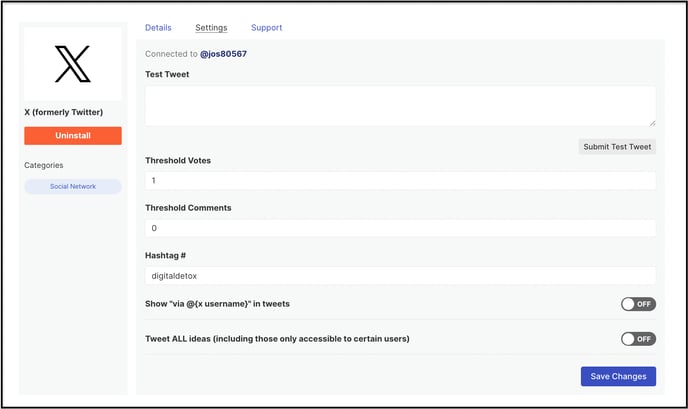The height and width of the screenshot is (409, 688).
Task: Click the Threshold Votes label
Action: point(178,161)
